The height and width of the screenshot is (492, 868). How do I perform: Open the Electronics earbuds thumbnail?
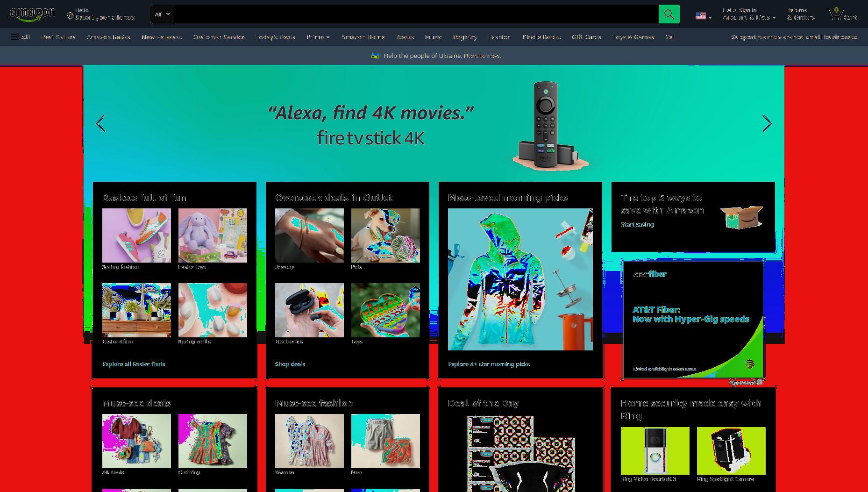[x=309, y=310]
